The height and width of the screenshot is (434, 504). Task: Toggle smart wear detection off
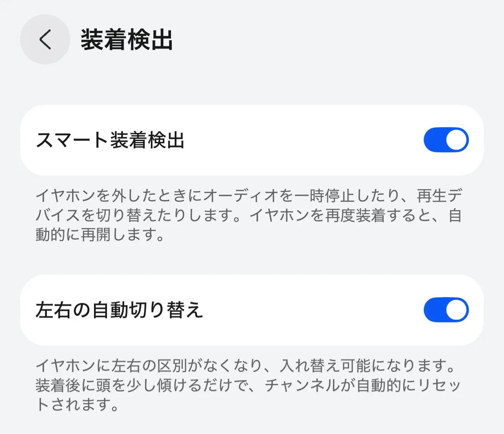pos(445,139)
